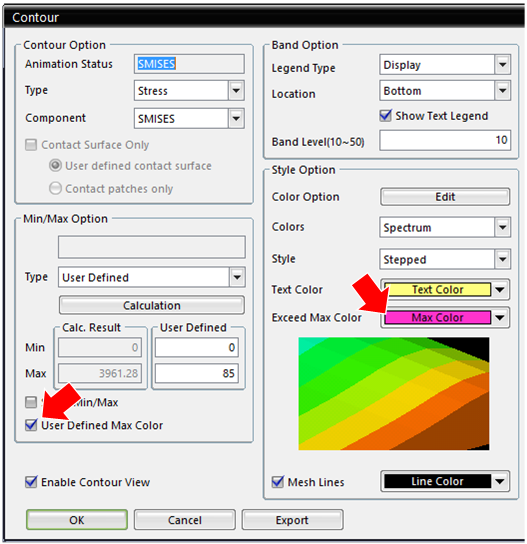This screenshot has height=544, width=527.
Task: Click the Calc. Result Max value 3961.28
Action: tap(100, 373)
